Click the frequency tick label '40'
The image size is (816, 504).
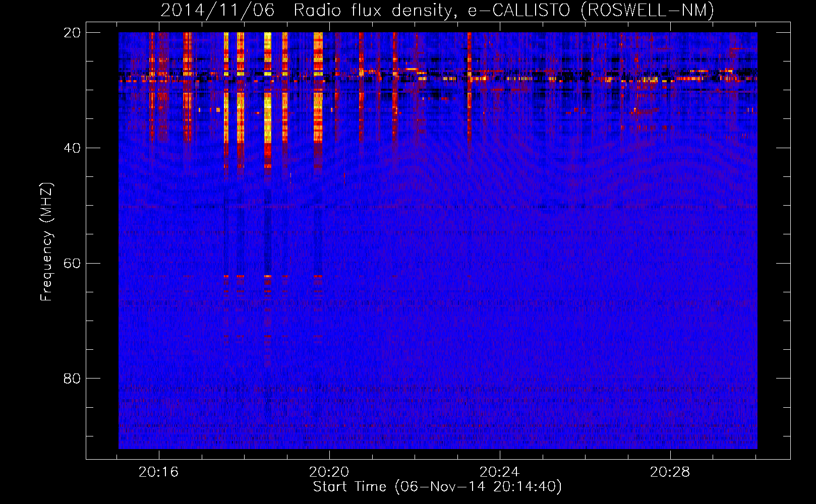pyautogui.click(x=72, y=148)
